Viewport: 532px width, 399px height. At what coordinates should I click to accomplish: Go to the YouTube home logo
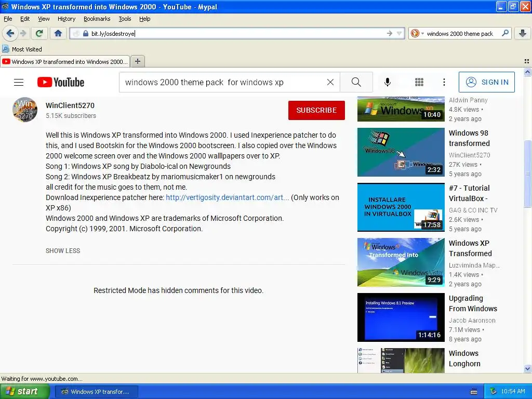(x=61, y=82)
